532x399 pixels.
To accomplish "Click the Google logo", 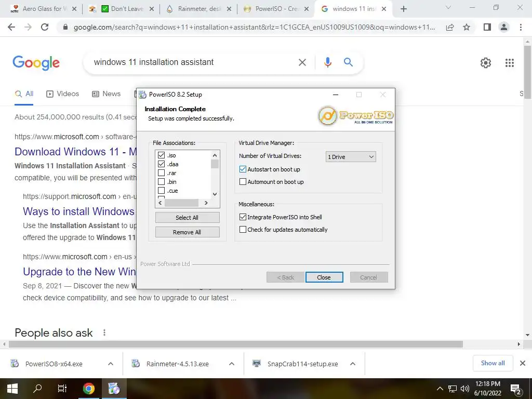I will tap(36, 63).
